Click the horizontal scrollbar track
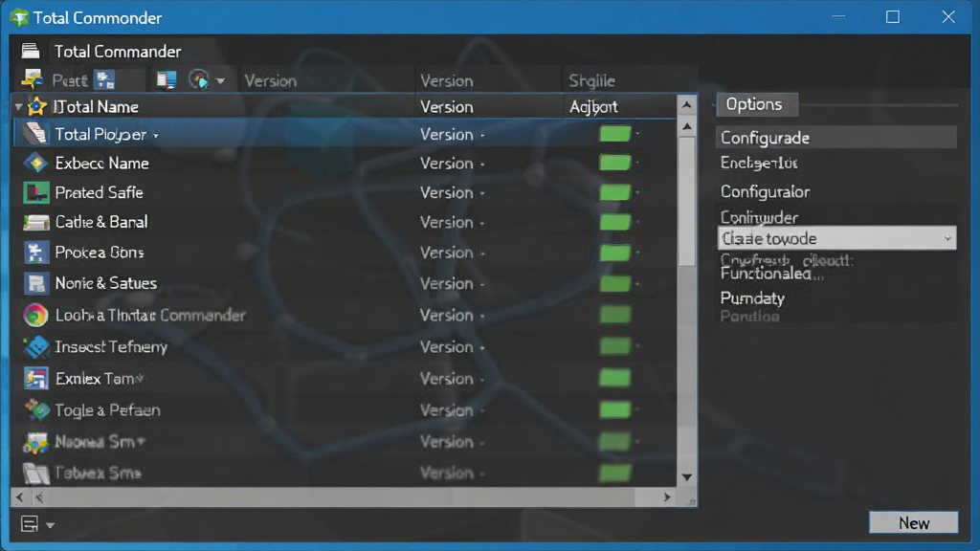This screenshot has width=980, height=551. pos(344,497)
